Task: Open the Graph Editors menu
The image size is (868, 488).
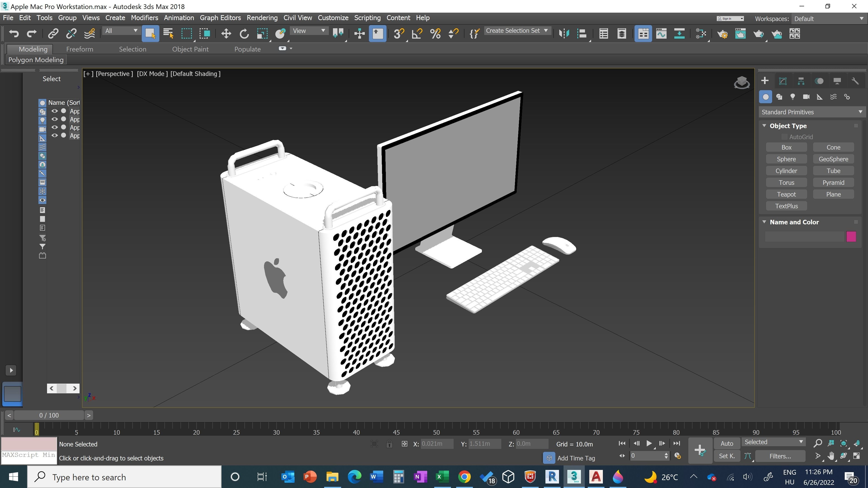Action: [220, 18]
